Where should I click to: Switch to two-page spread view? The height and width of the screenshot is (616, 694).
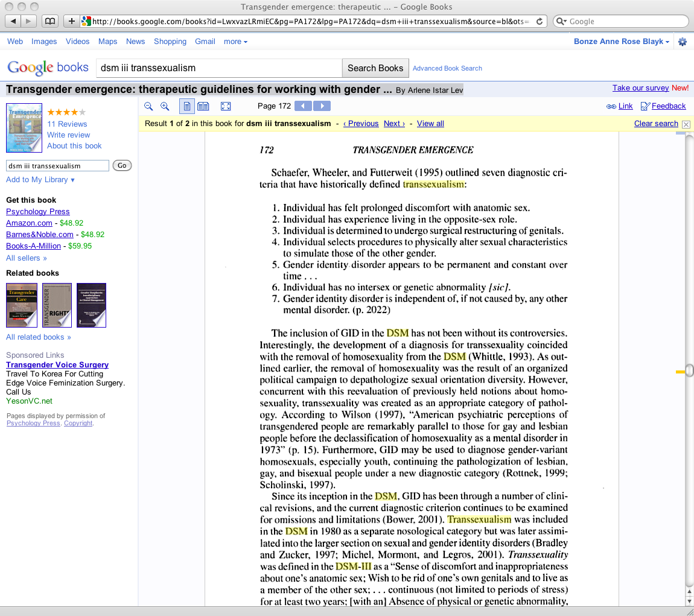(x=203, y=106)
